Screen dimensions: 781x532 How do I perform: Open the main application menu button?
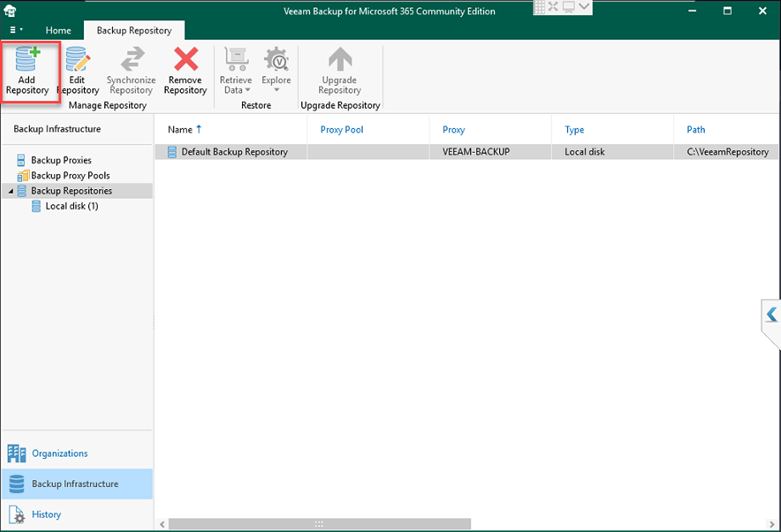click(x=16, y=30)
